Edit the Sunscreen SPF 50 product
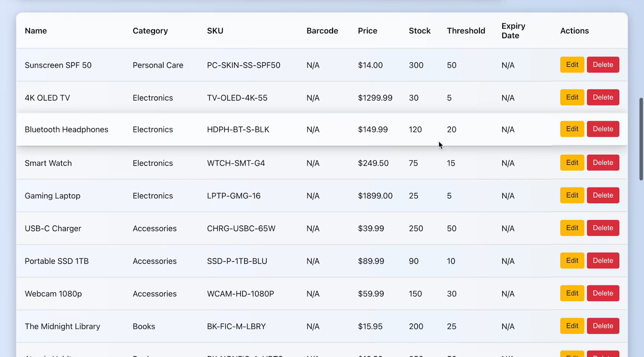The image size is (644, 357). [x=572, y=65]
